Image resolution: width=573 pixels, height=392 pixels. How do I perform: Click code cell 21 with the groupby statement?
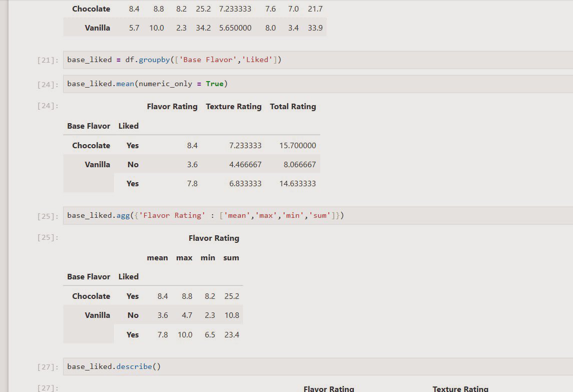(318, 60)
